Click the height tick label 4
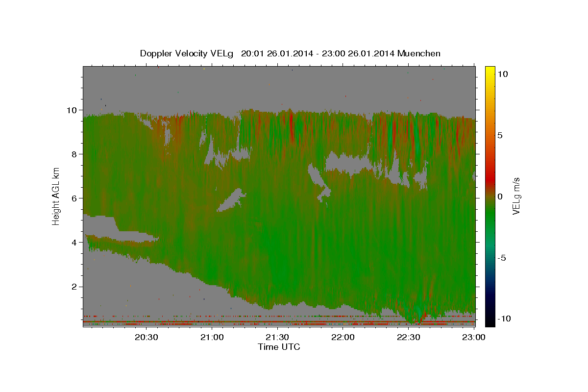Image resolution: width=588 pixels, height=392 pixels. coord(75,242)
